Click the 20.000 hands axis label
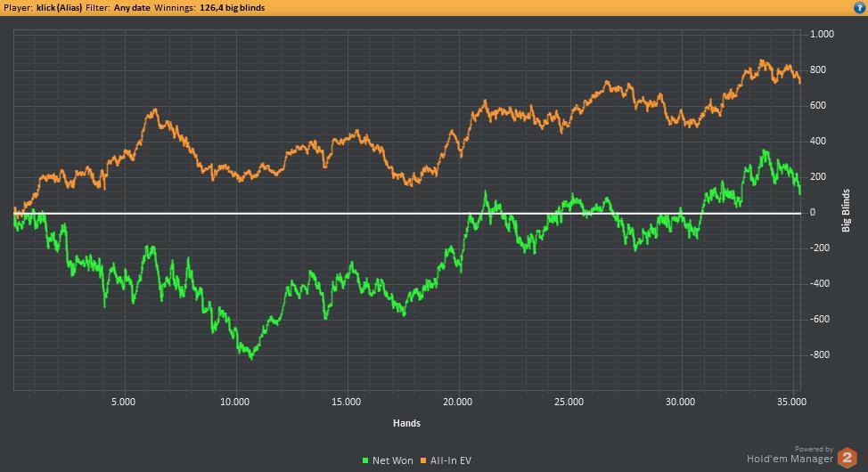Viewport: 868px width, 472px height. coord(458,402)
